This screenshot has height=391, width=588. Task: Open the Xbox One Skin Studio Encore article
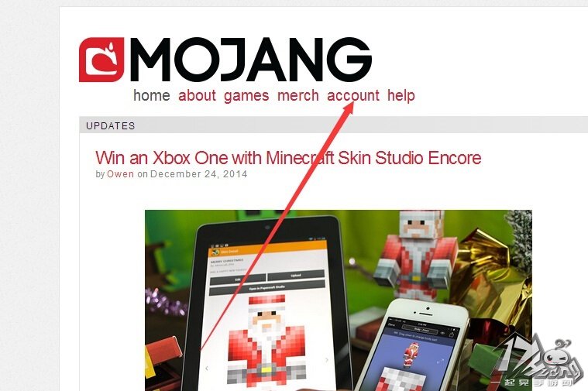tap(288, 158)
